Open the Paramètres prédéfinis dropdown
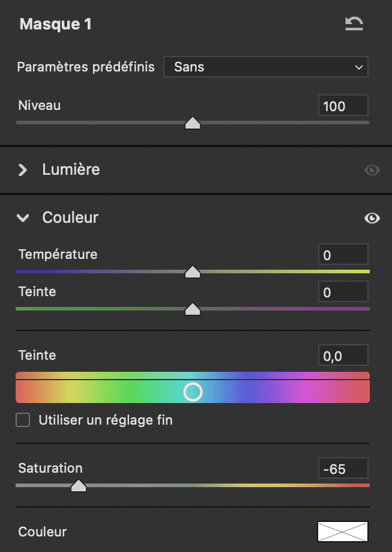The width and height of the screenshot is (392, 552). tap(266, 67)
